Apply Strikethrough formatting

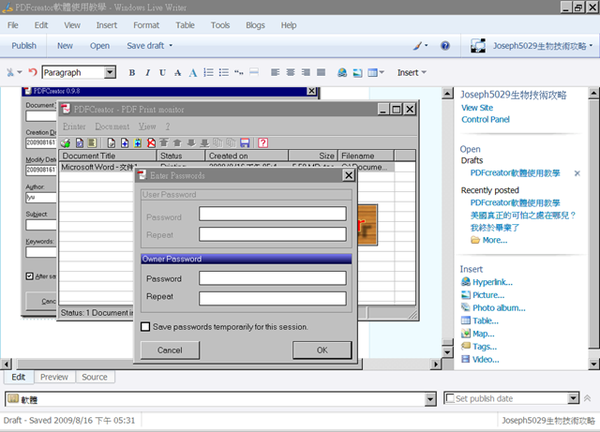point(178,72)
